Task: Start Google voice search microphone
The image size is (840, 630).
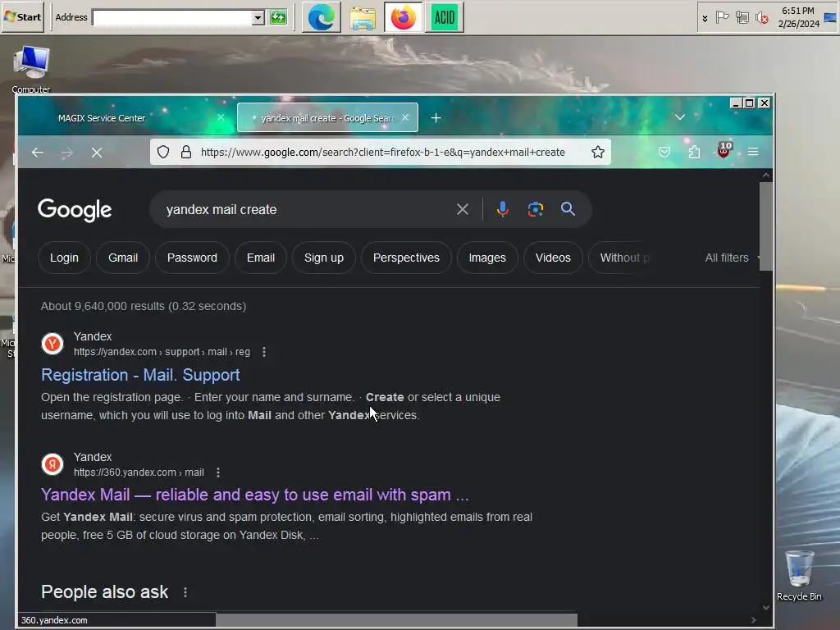Action: tap(502, 209)
